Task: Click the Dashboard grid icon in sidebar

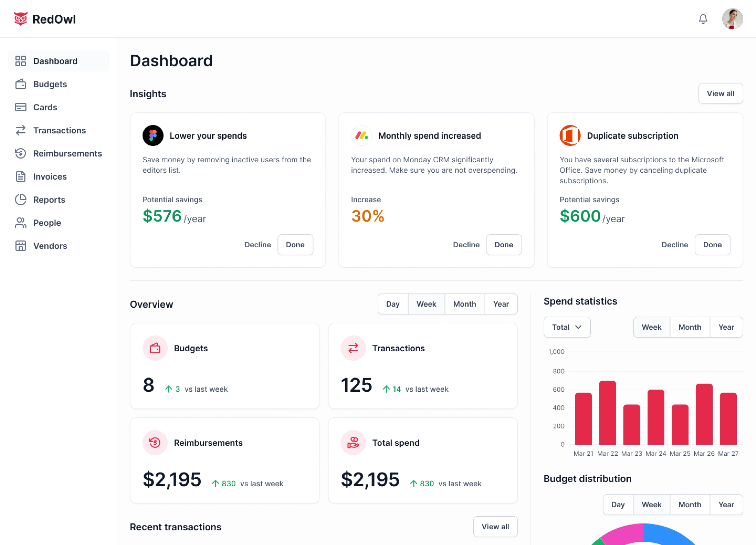Action: (21, 61)
